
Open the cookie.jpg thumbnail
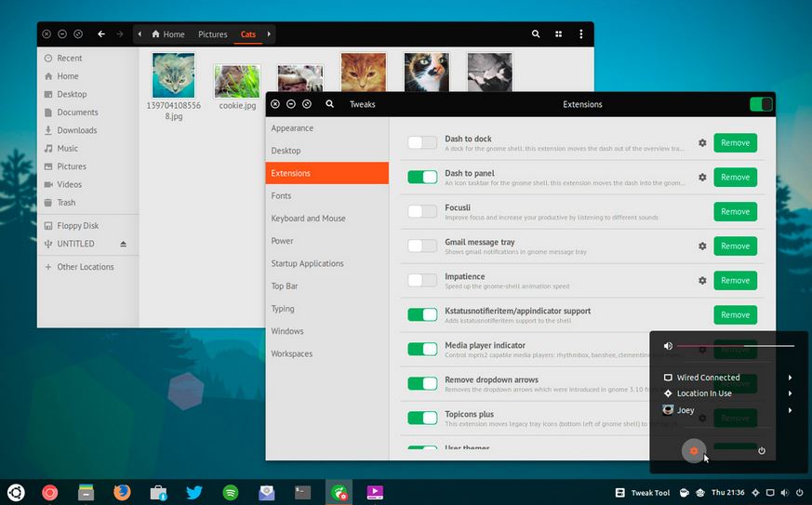(237, 81)
